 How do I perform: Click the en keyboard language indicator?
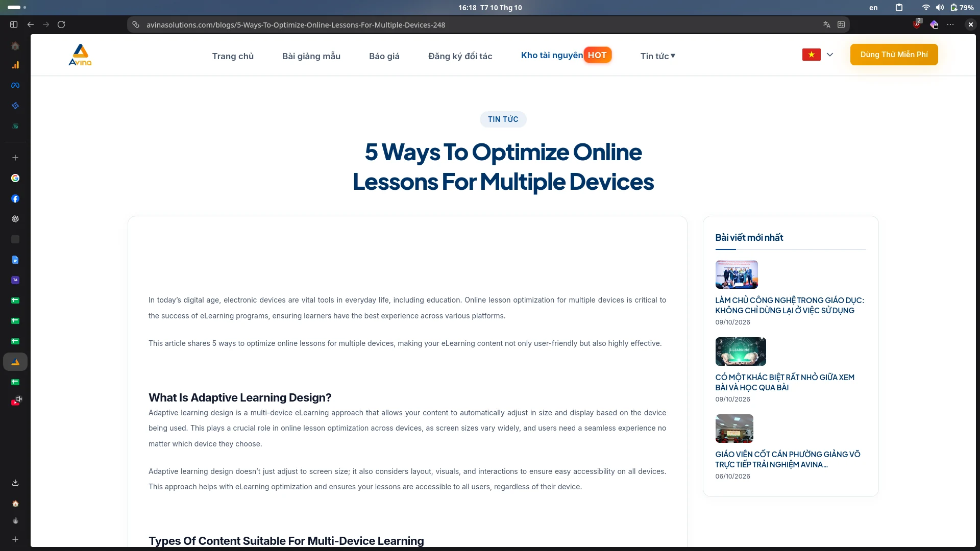click(873, 8)
